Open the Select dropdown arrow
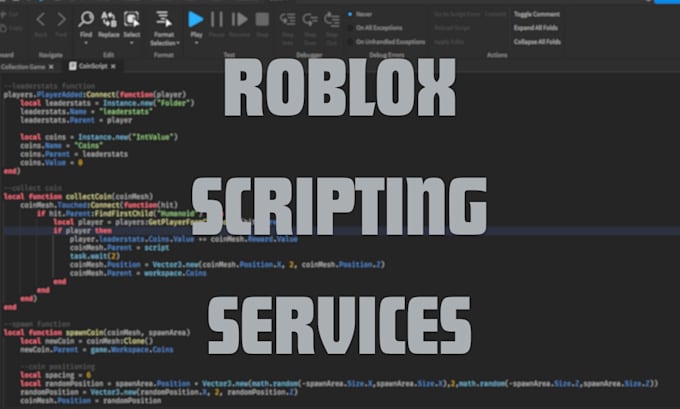This screenshot has height=409, width=680. 131,43
